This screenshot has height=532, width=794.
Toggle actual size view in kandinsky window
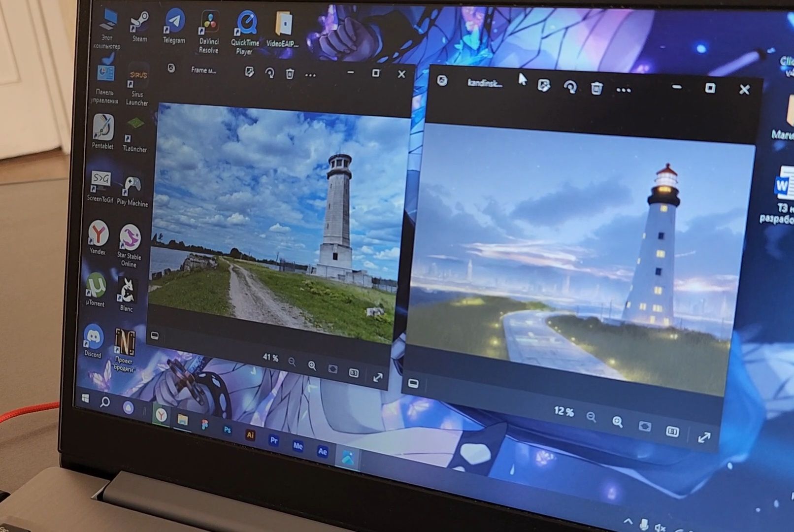tap(672, 432)
